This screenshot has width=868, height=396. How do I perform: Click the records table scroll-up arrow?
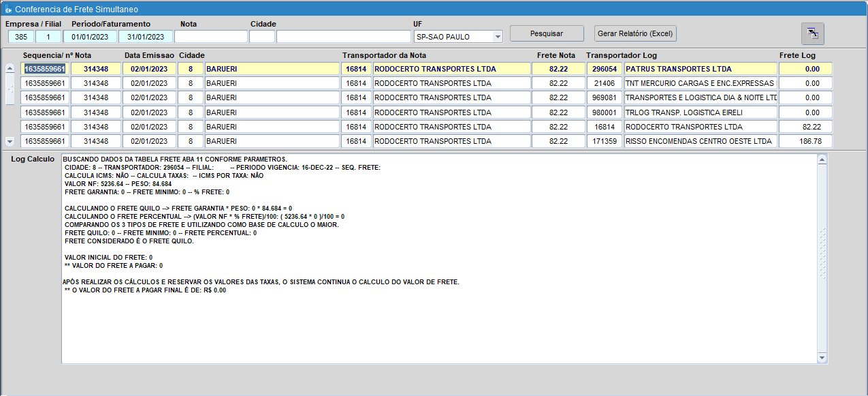10,68
